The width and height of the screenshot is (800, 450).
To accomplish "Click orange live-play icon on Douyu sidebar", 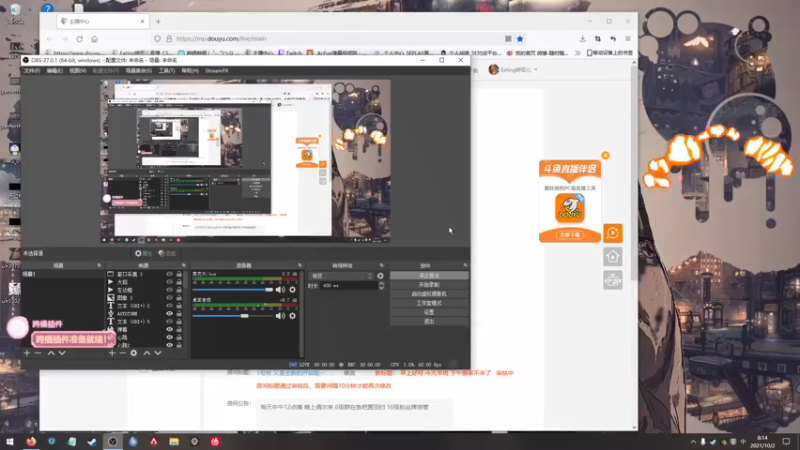I will point(613,233).
